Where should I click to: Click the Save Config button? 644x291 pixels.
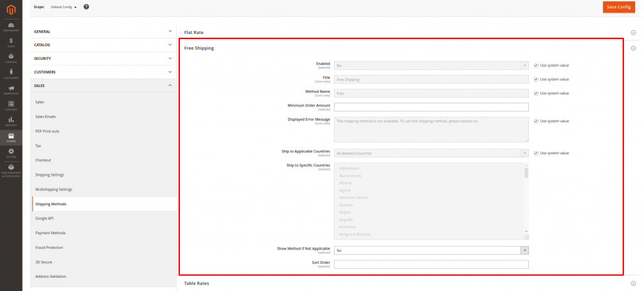(618, 7)
